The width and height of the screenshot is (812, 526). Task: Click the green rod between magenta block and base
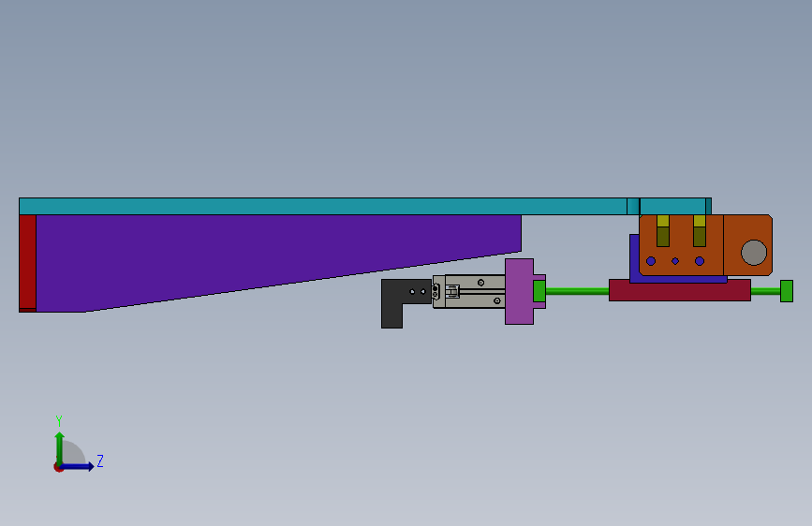click(578, 291)
